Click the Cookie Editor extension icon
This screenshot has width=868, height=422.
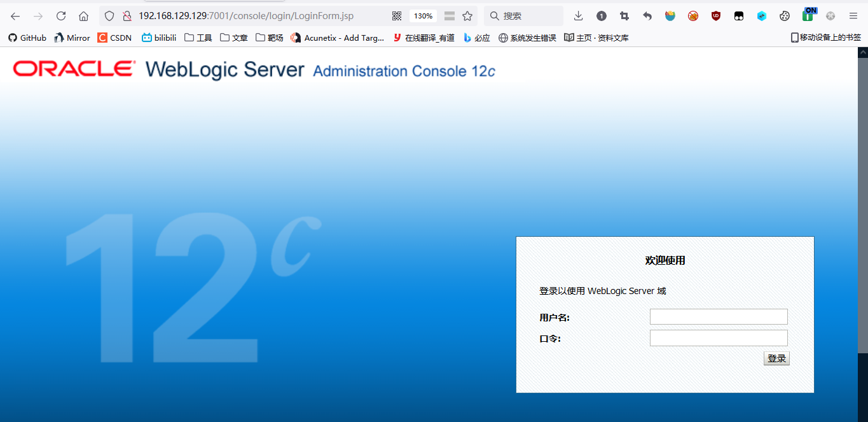point(785,16)
